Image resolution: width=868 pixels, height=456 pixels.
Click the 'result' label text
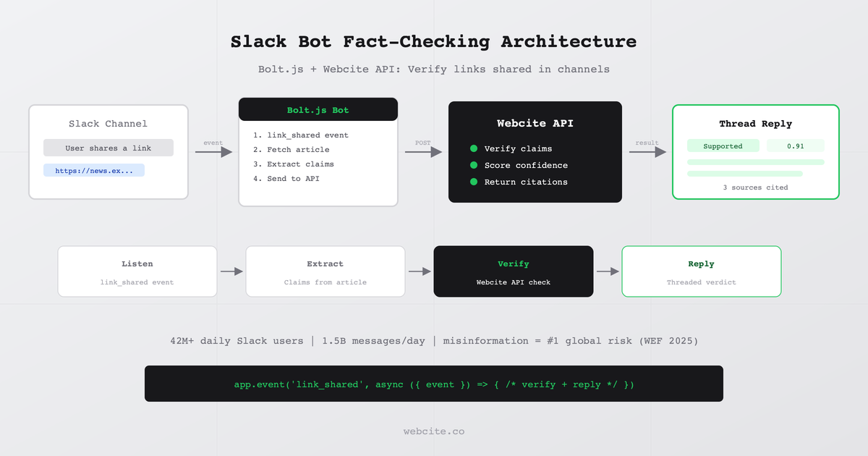[647, 143]
